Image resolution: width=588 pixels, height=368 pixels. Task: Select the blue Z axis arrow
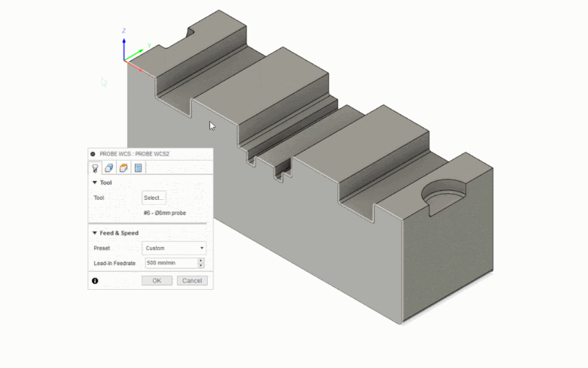click(124, 48)
